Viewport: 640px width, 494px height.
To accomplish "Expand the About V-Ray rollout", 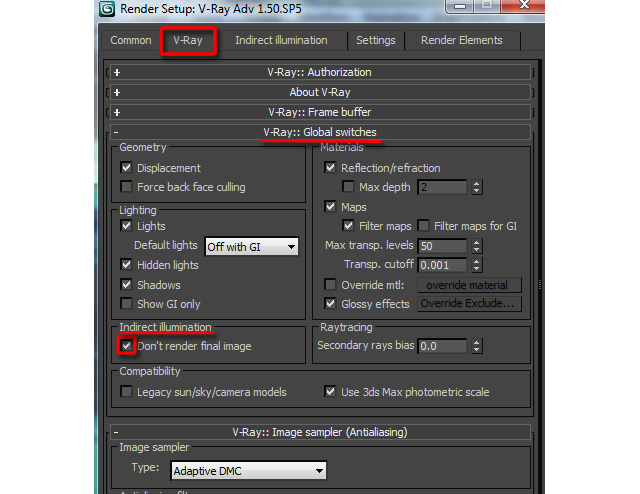I will 320,93.
